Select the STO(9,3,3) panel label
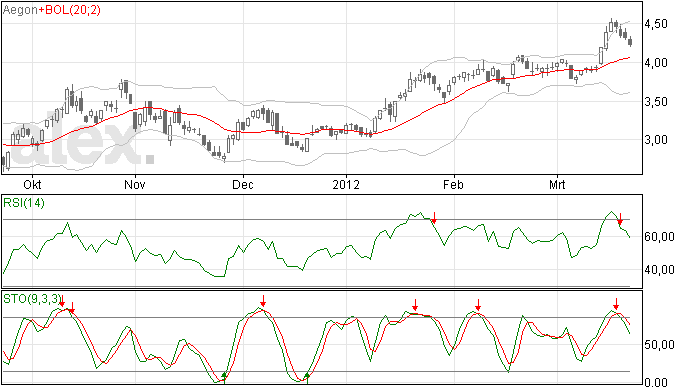The image size is (690, 387). click(31, 299)
